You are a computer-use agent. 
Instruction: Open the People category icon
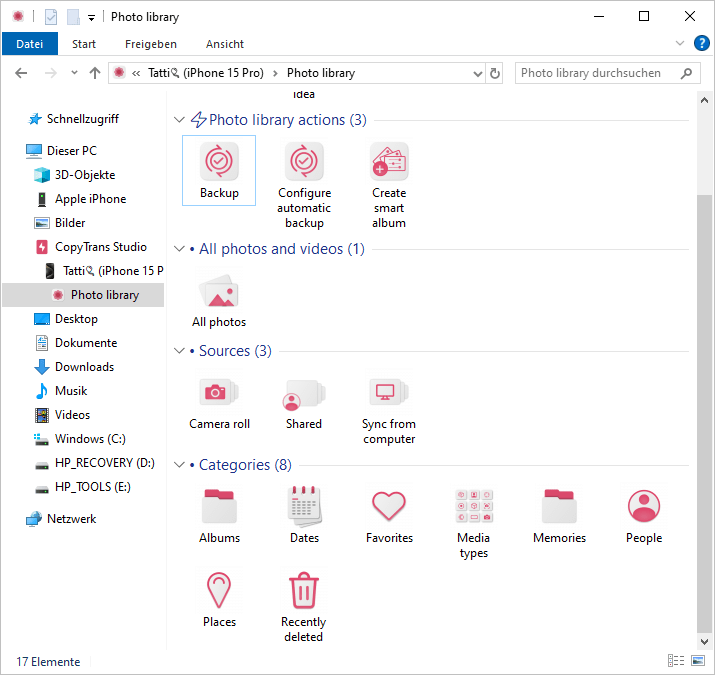click(644, 507)
